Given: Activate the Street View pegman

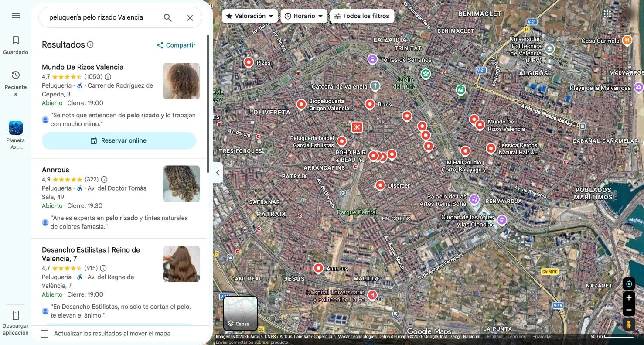Looking at the screenshot, I should click(x=629, y=325).
